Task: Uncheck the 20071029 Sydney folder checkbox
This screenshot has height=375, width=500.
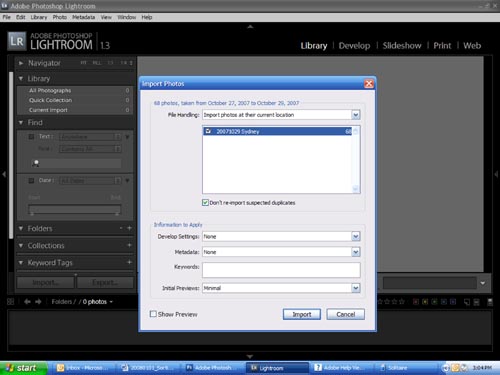Action: tap(208, 131)
